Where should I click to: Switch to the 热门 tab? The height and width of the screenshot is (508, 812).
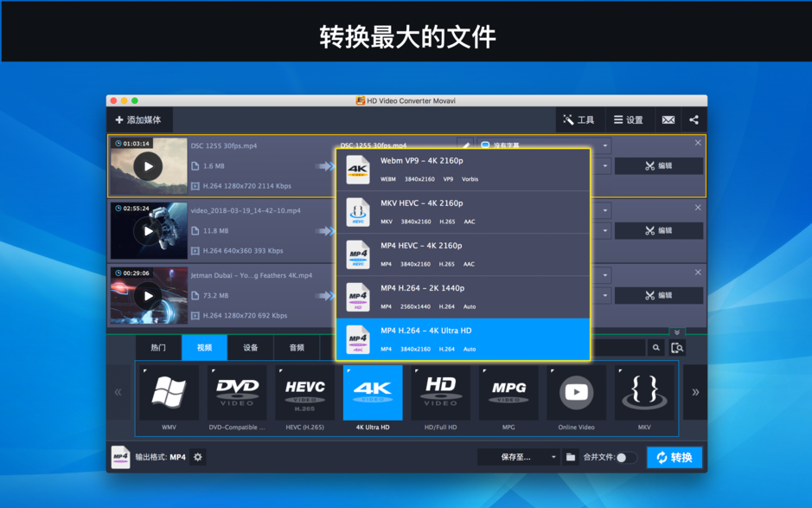158,347
